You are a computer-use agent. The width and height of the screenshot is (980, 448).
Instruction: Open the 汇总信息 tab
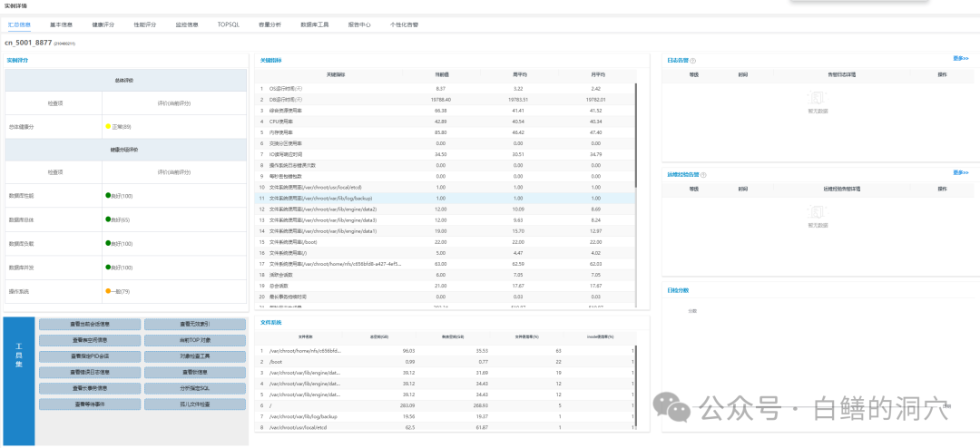point(19,25)
